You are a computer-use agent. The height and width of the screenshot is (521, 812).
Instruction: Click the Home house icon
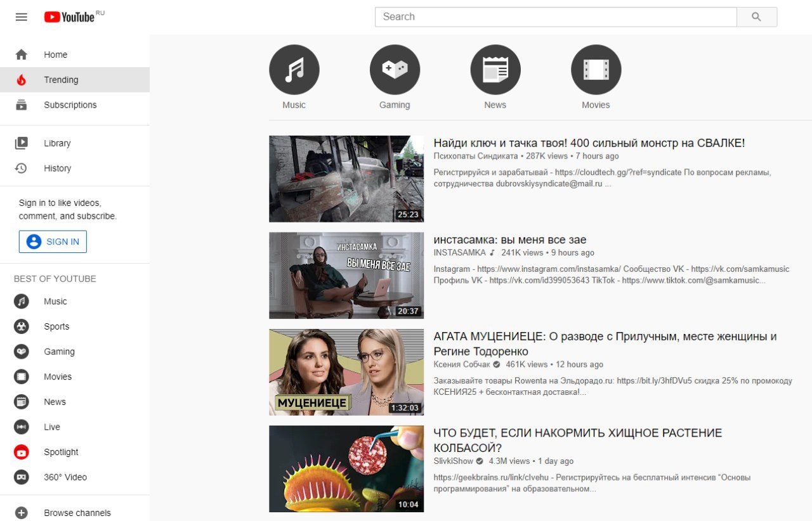coord(22,55)
